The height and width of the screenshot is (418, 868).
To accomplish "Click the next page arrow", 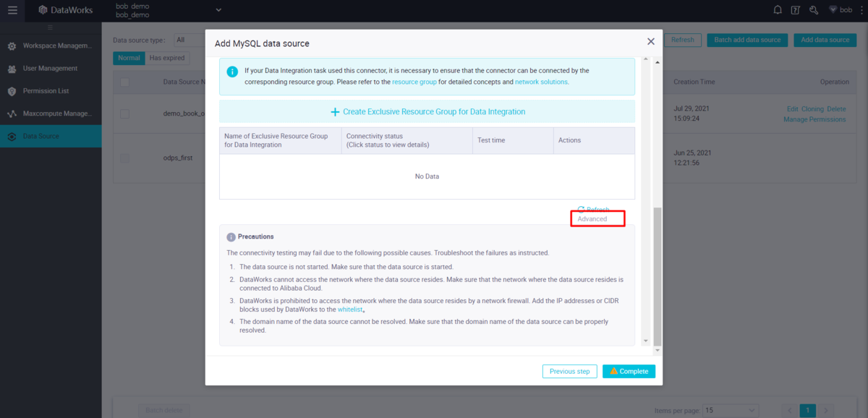I will coord(825,410).
